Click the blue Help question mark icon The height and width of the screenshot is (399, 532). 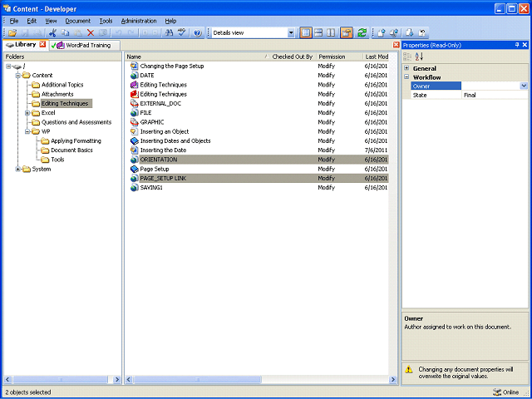198,33
